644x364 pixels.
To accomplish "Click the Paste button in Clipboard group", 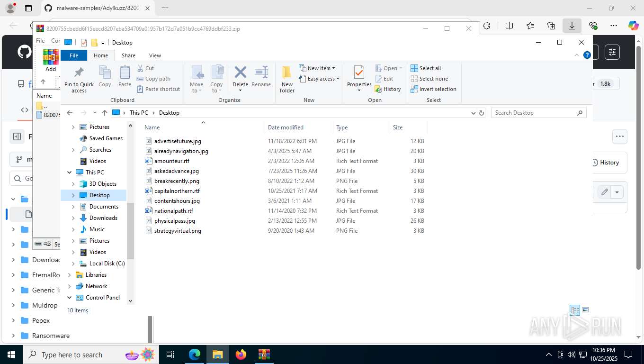I will 125,77.
